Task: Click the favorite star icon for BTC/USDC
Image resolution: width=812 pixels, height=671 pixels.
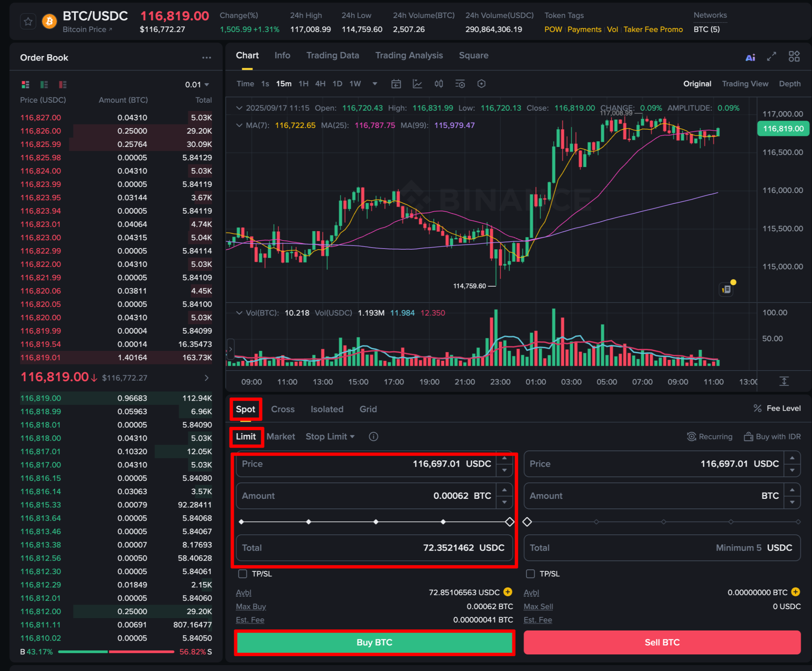Action: [28, 22]
